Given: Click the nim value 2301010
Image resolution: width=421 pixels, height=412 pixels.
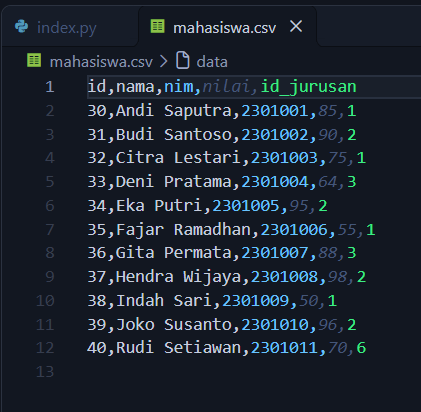Looking at the screenshot, I should 275,325.
